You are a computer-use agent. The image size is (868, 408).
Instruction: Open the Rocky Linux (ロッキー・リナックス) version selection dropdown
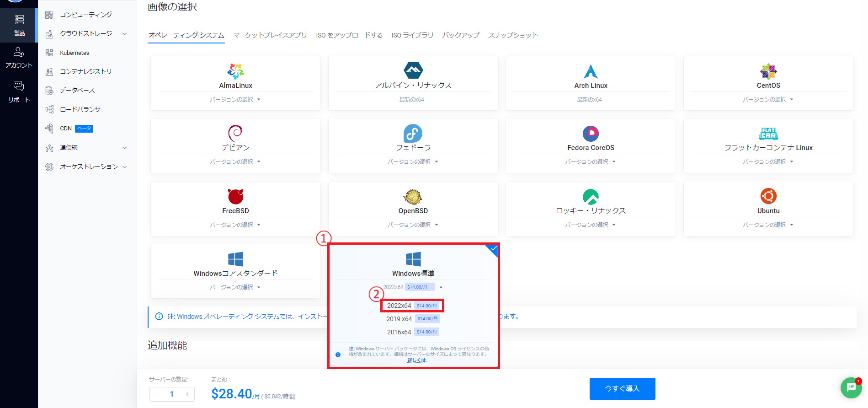pos(590,225)
